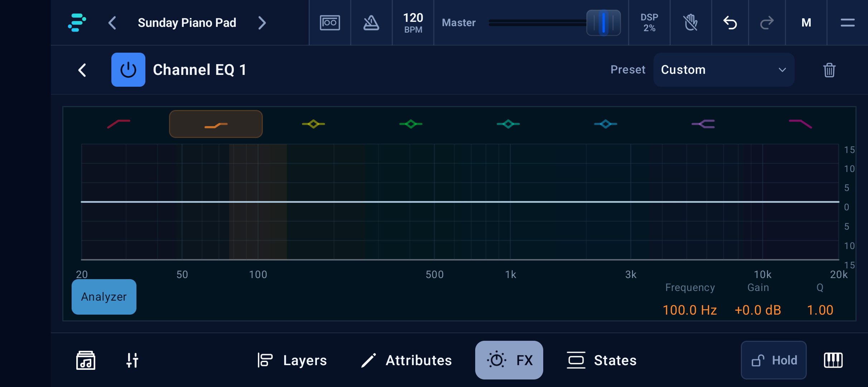
Task: Select the orange low-shelf band
Action: click(216, 124)
